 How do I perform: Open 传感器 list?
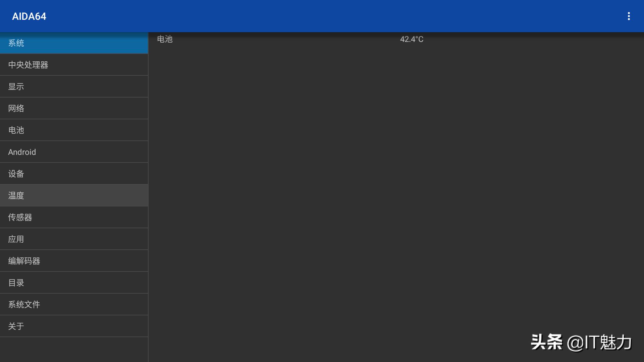click(74, 217)
